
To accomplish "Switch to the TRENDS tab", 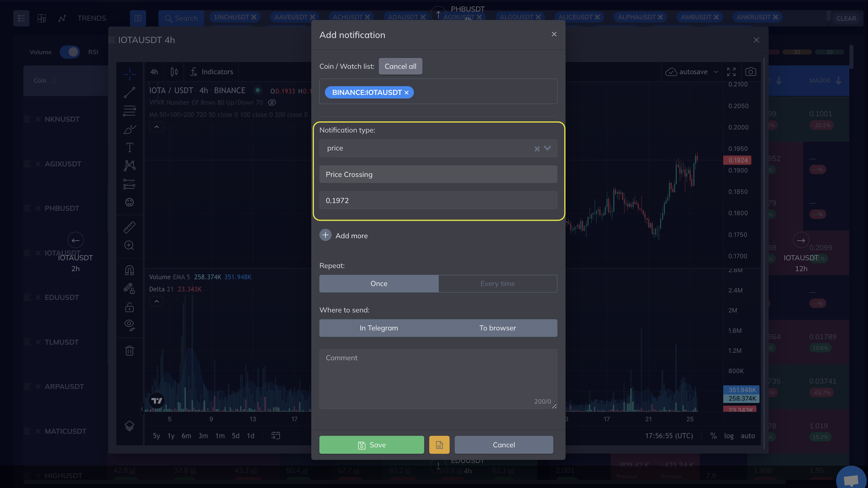I will (92, 18).
